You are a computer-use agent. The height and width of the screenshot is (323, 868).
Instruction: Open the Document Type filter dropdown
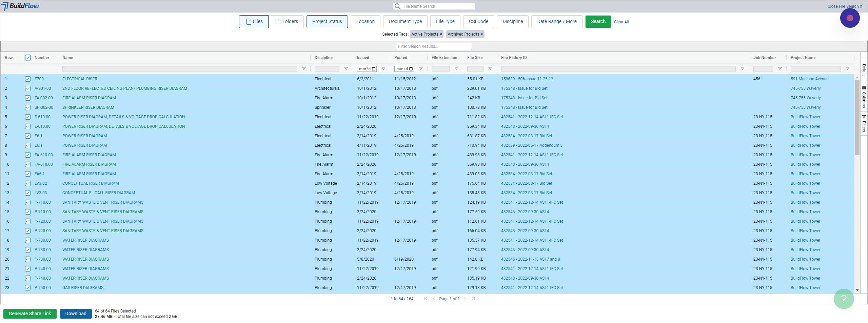click(405, 22)
